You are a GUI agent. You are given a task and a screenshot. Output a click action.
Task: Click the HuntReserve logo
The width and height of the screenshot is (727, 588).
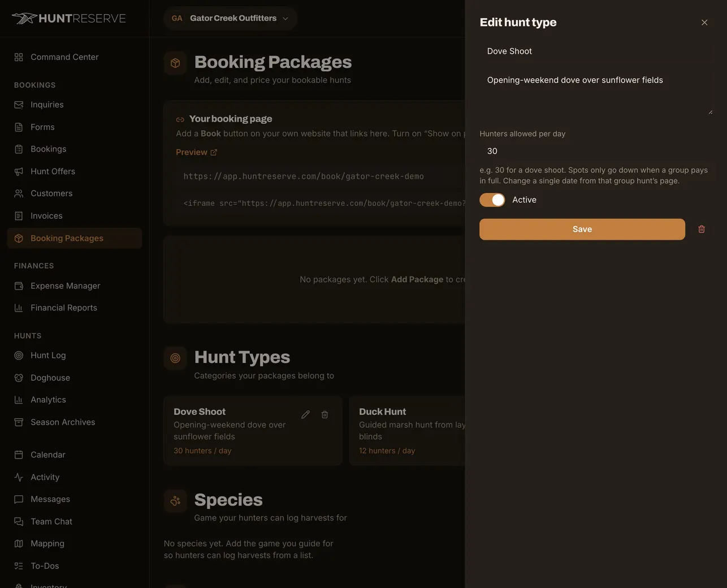69,18
